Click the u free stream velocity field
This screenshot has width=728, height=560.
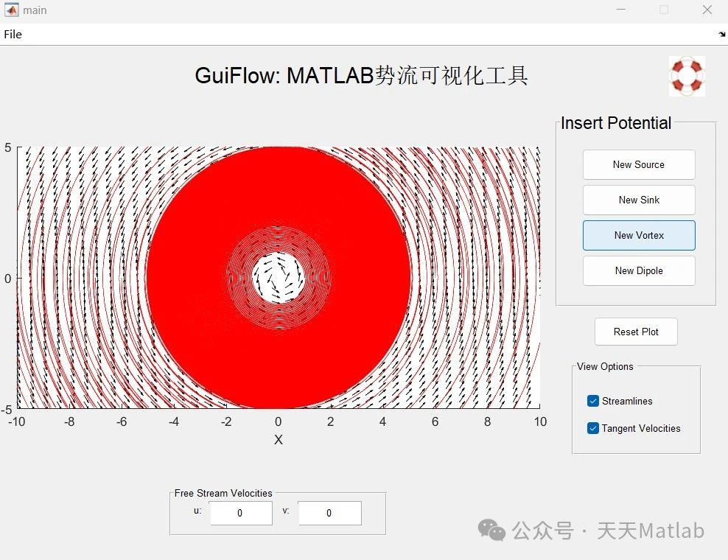[241, 513]
